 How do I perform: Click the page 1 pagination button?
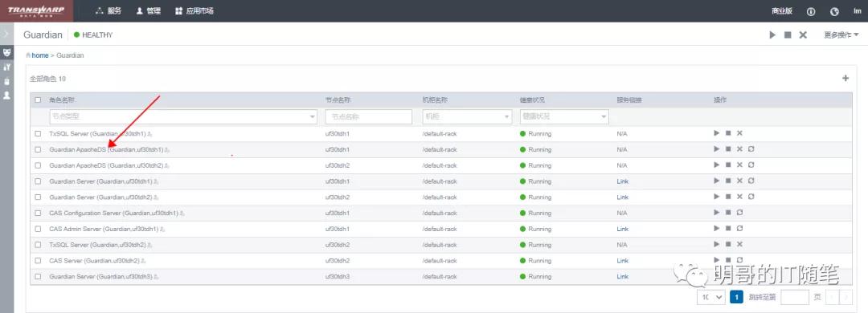coord(736,297)
